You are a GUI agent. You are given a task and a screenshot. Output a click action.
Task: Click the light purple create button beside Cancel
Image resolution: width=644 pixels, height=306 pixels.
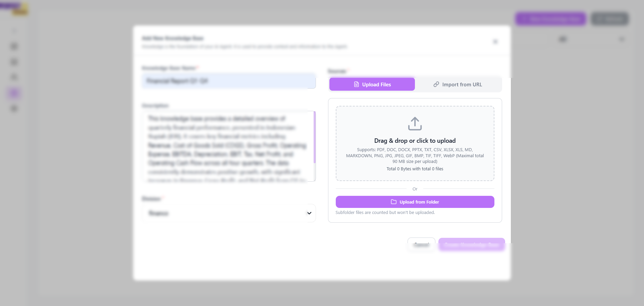[472, 245]
